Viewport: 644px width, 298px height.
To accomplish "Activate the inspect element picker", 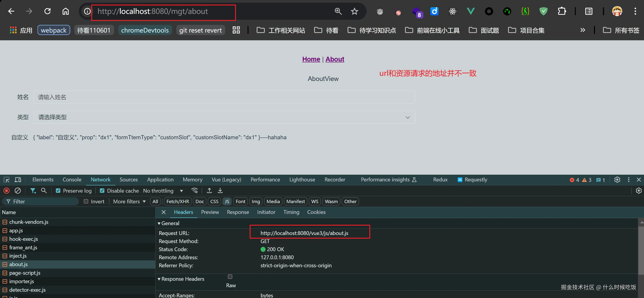I will coord(7,180).
